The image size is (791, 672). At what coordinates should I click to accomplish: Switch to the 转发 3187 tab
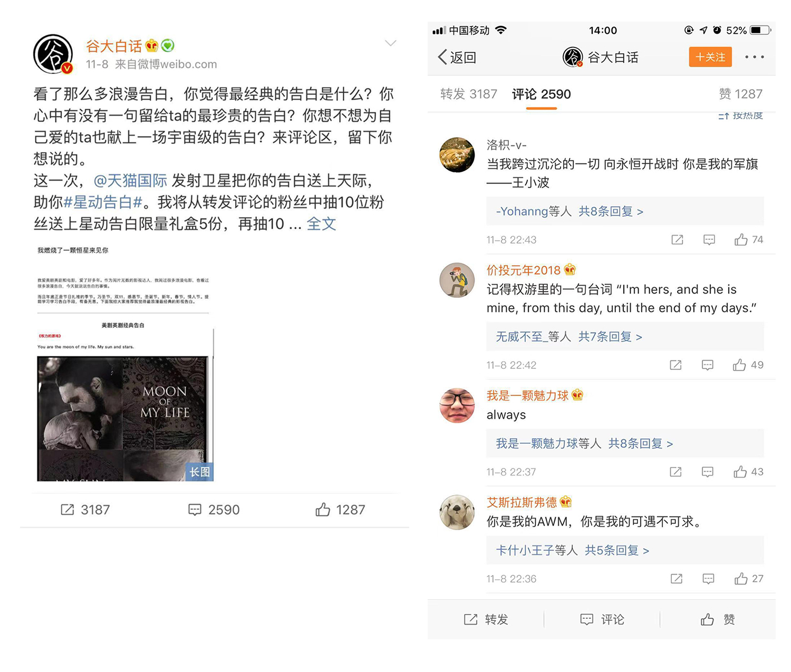[x=468, y=94]
